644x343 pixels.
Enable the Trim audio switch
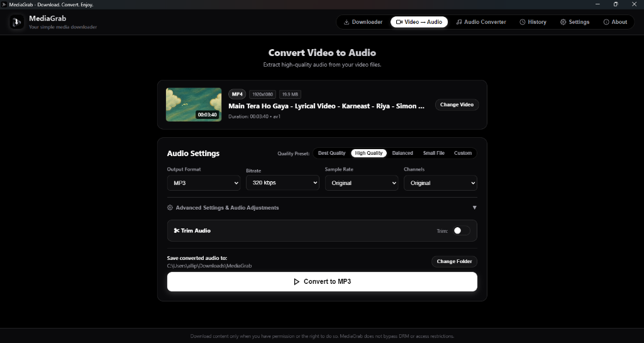pyautogui.click(x=461, y=231)
